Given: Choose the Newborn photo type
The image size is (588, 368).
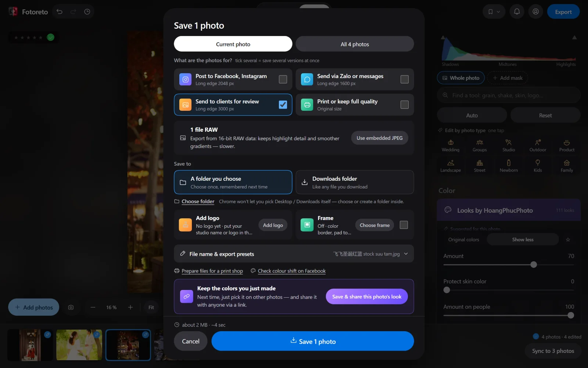Looking at the screenshot, I should [x=509, y=166].
